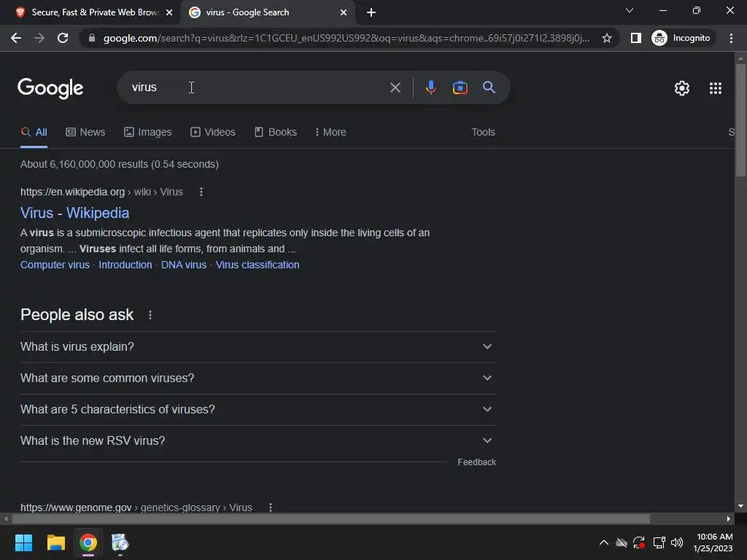Bookmark this page with the star
Viewport: 747px width, 560px height.
pos(606,38)
